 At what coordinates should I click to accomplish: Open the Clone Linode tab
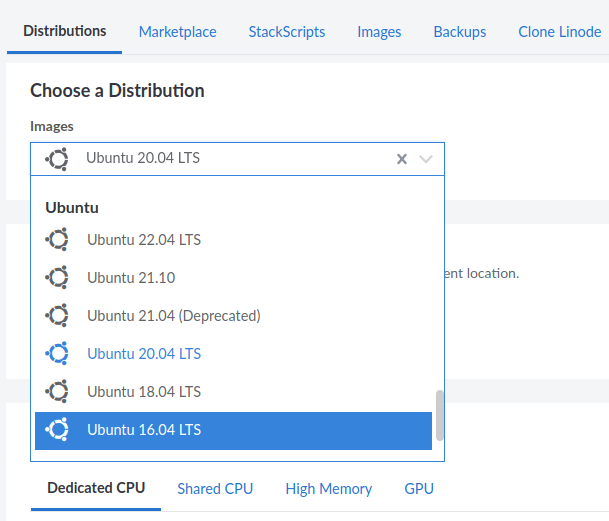[559, 32]
